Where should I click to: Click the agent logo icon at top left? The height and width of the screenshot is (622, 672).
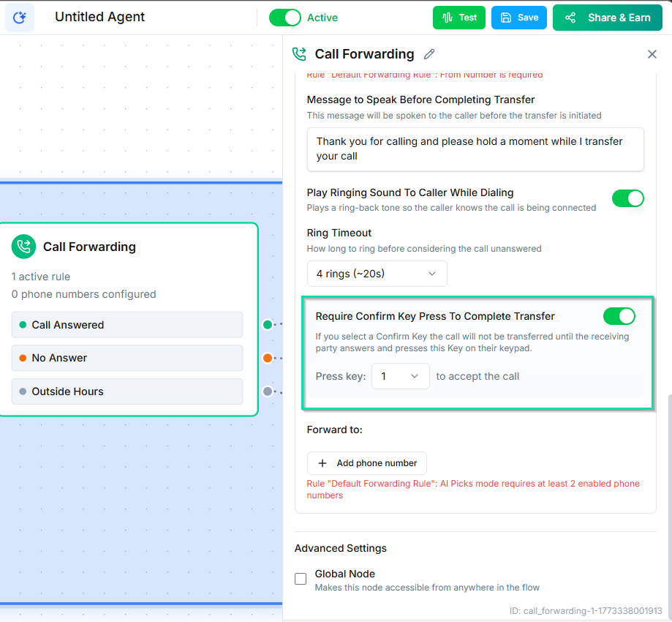tap(20, 18)
